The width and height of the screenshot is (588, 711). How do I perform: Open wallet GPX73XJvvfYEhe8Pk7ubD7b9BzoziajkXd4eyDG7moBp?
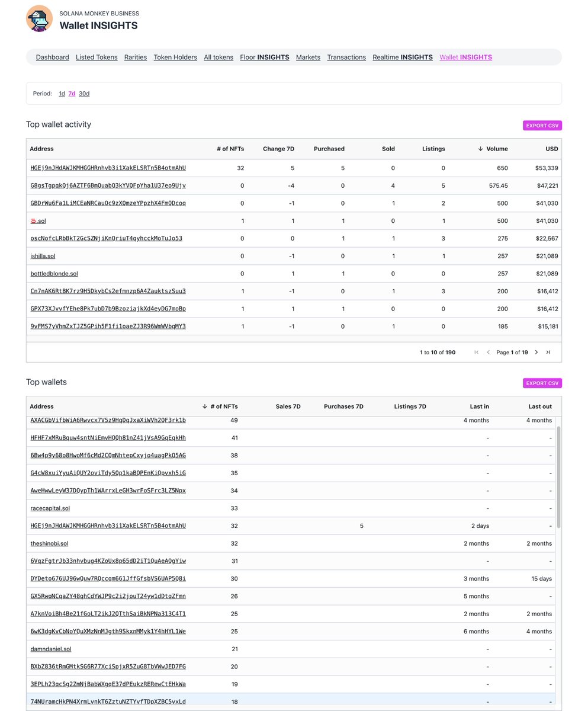coord(108,309)
